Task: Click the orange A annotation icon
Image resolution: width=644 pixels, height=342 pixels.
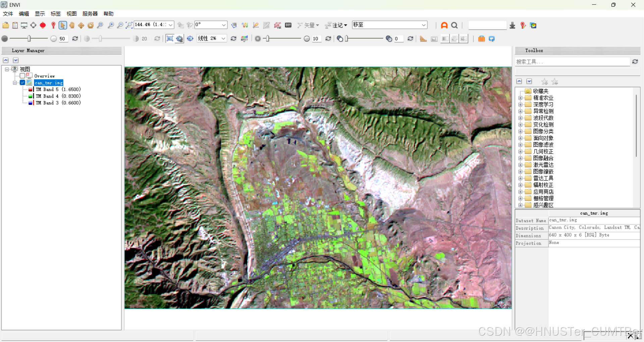Action: pyautogui.click(x=444, y=25)
